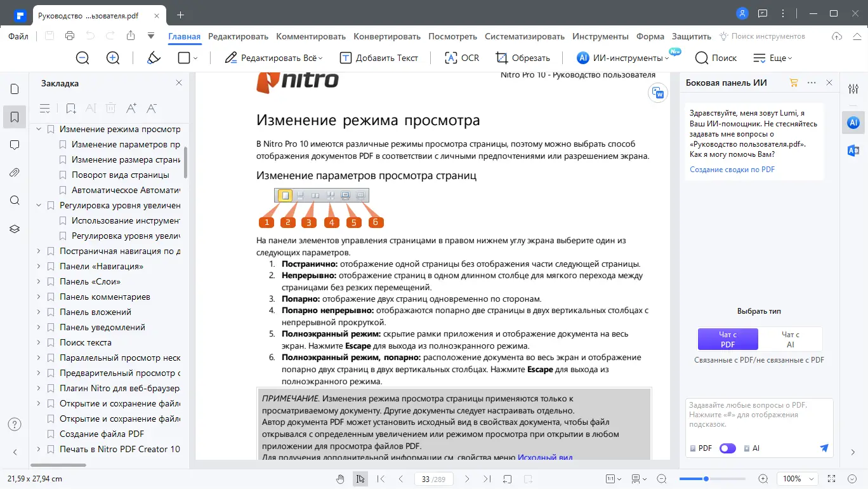Screen dimensions: 868x489
Task: Activate the select tool in the status bar
Action: point(360,479)
